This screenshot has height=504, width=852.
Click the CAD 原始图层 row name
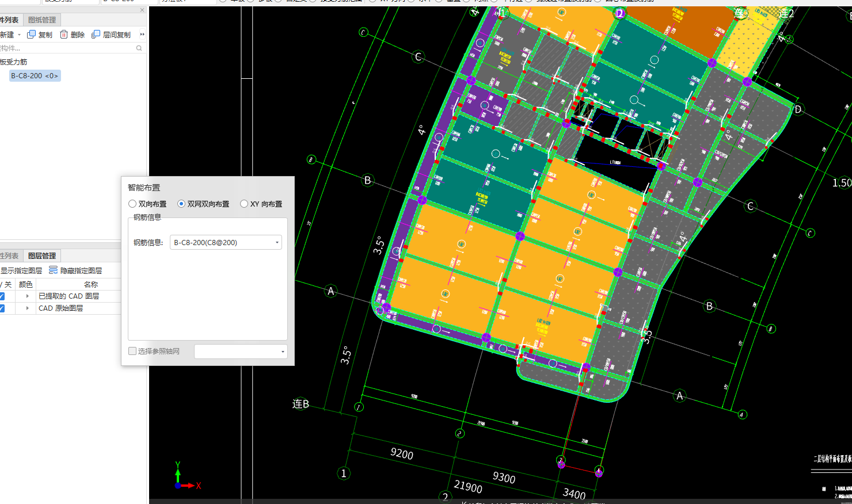(60, 308)
